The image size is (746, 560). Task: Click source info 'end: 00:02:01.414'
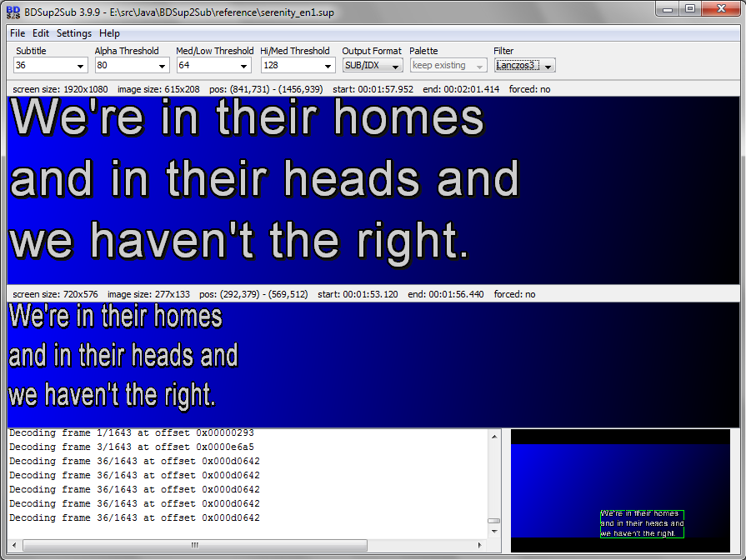click(461, 89)
